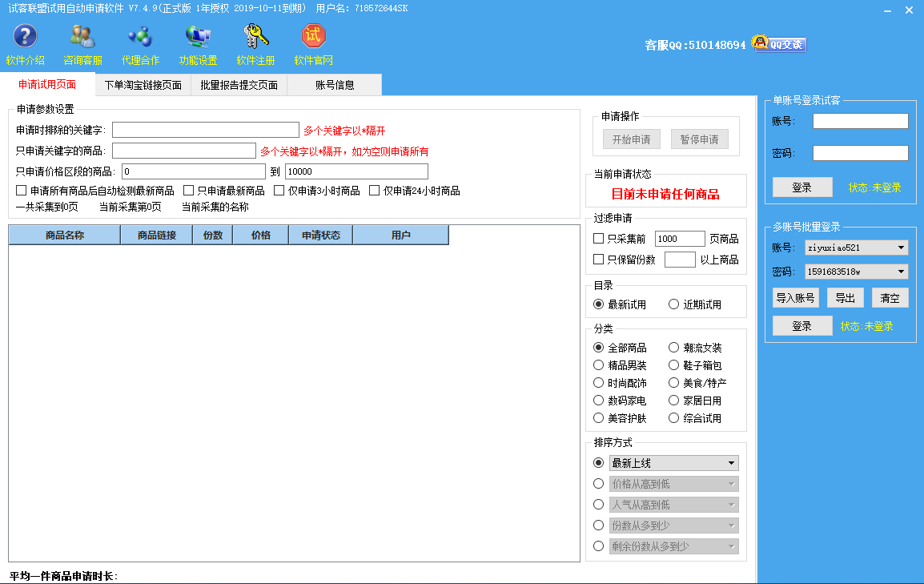924x584 pixels.
Task: Focus the 申请时排除的关键字 input field
Action: [x=206, y=130]
